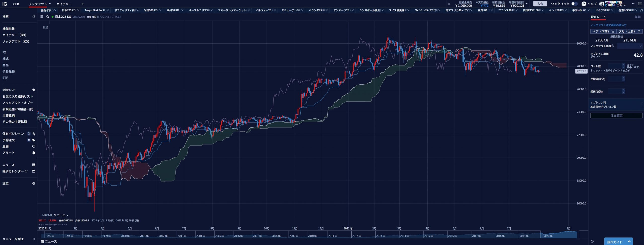Screen dimensions: 644x245
Task: Select ブル（上昇）direction button
Action: point(629,31)
